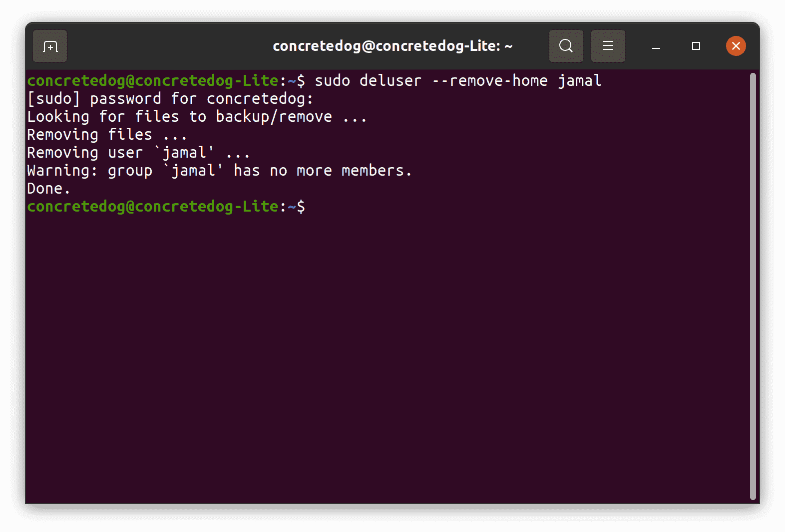Click the 'Removing files ...' line
This screenshot has width=785, height=532.
pos(107,135)
